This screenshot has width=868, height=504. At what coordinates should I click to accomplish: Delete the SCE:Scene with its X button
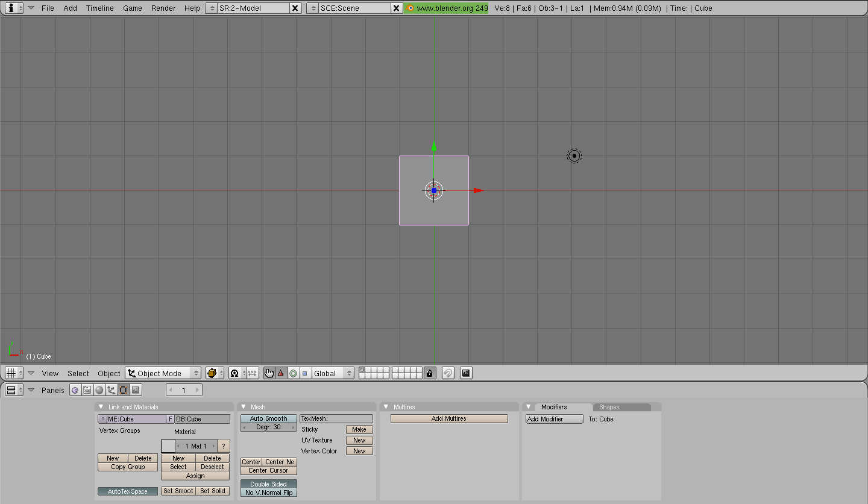[x=396, y=8]
